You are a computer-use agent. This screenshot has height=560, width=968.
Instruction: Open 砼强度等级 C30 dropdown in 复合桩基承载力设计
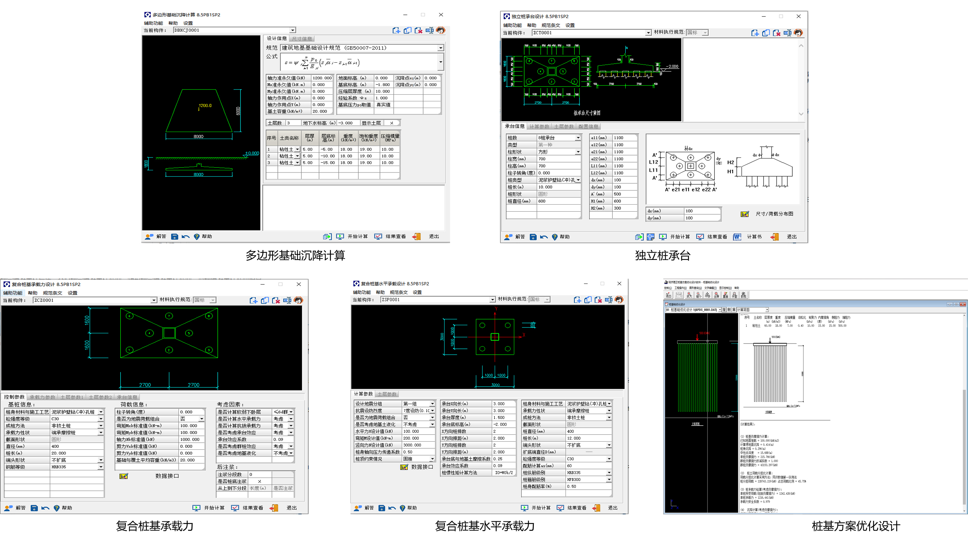pos(101,419)
